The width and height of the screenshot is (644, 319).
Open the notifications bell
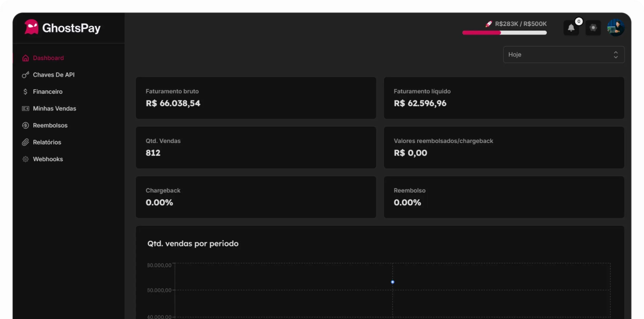[x=571, y=28]
